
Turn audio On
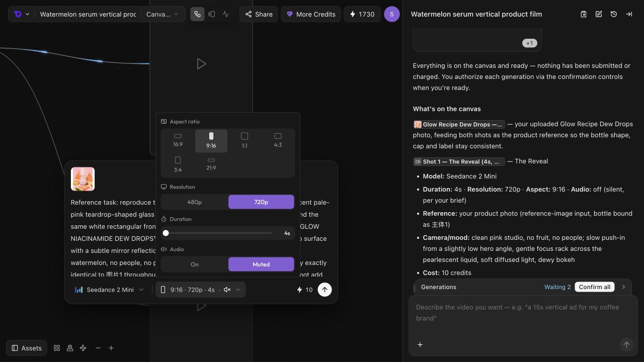point(195,264)
